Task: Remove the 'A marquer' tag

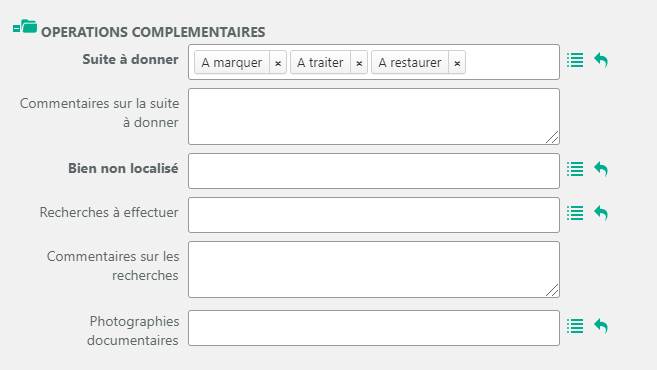Action: point(278,63)
